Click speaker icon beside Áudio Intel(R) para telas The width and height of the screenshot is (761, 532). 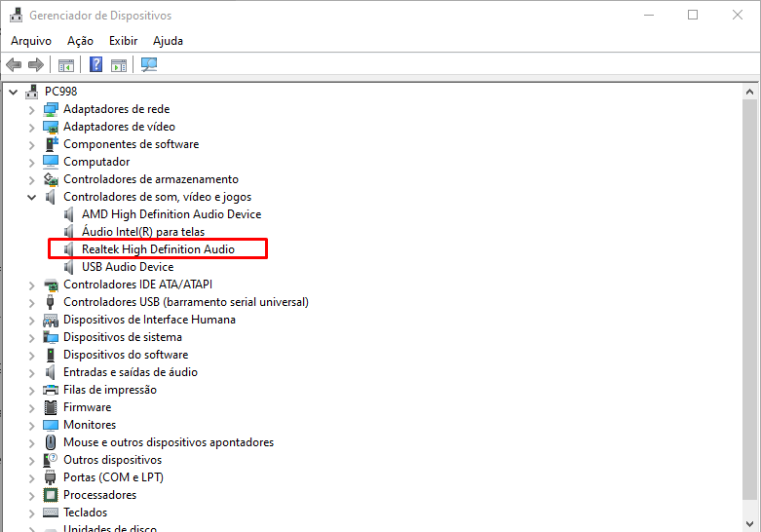(x=69, y=232)
